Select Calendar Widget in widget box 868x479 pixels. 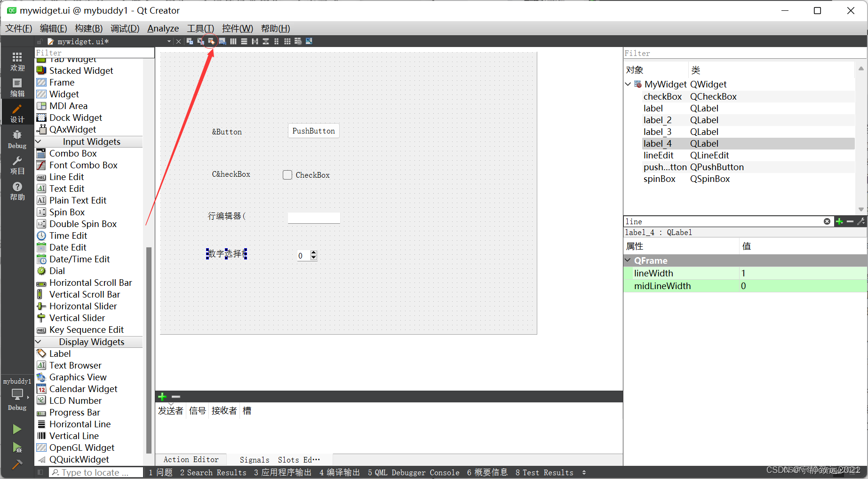[x=83, y=389]
